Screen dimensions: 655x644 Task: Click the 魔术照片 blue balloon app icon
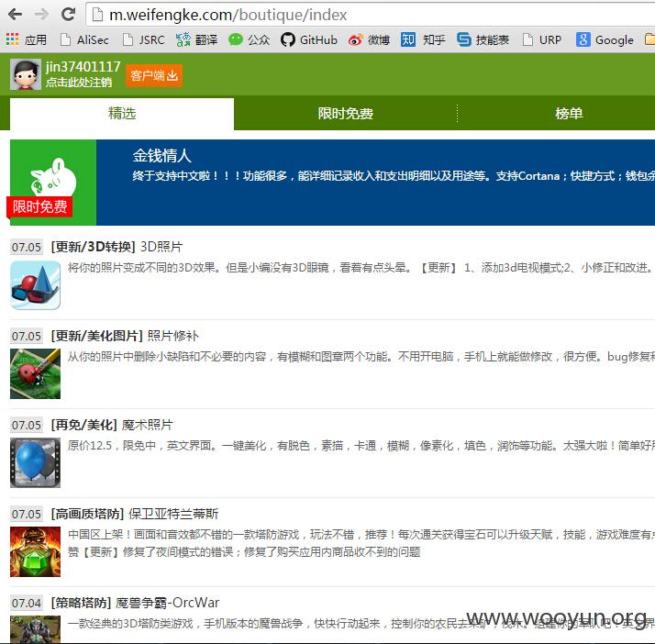(35, 462)
